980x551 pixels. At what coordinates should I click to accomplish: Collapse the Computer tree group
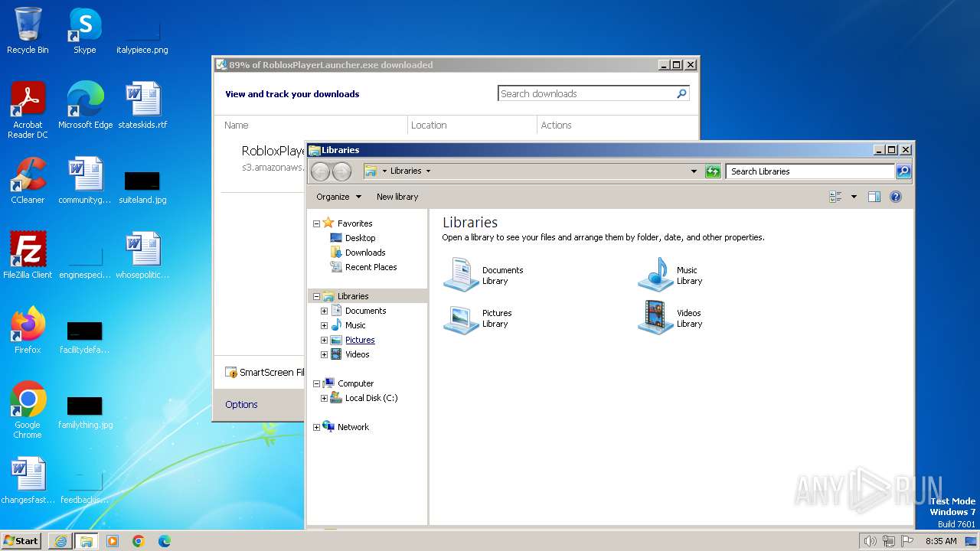pos(317,383)
